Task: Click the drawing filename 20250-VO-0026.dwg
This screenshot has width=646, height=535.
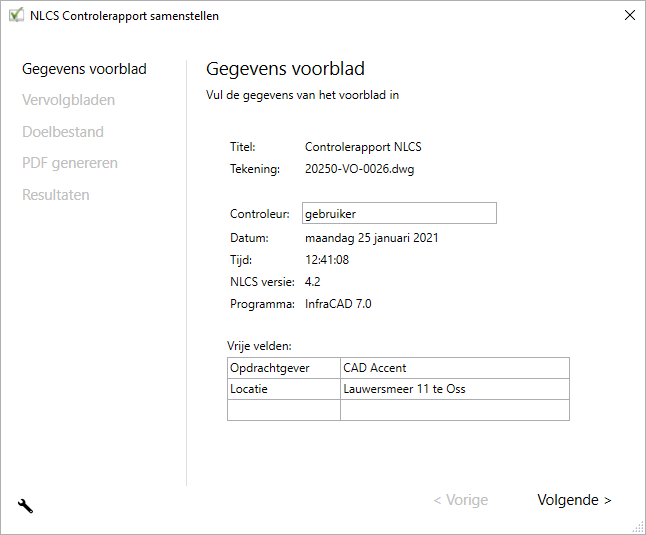Action: 359,169
